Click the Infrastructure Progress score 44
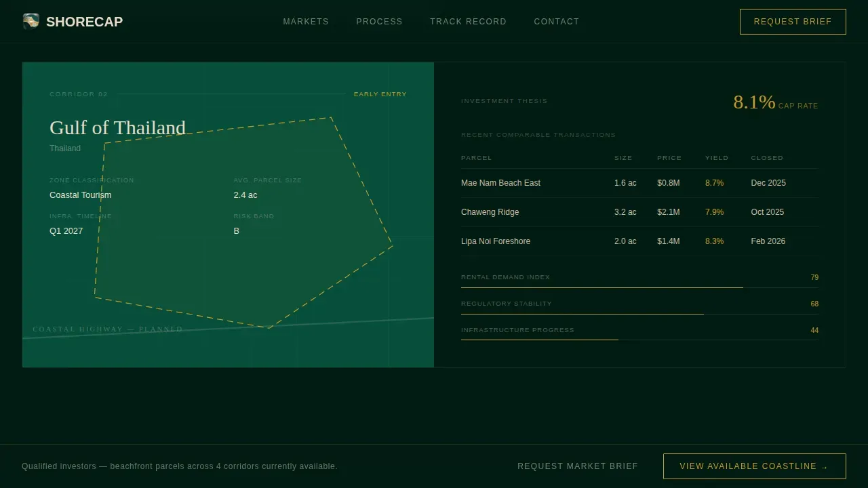This screenshot has width=868, height=488. (x=814, y=330)
